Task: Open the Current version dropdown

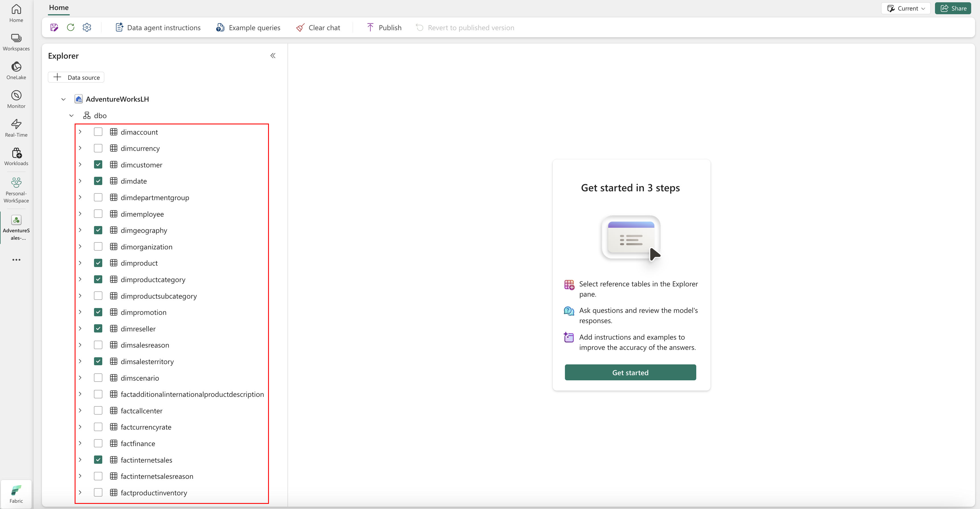Action: 905,8
